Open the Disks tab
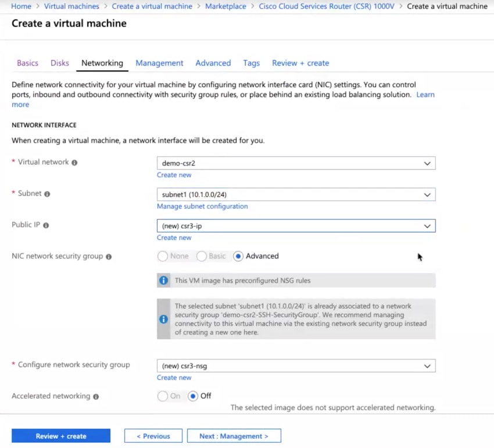Viewport: 494px width, 448px height. 60,63
